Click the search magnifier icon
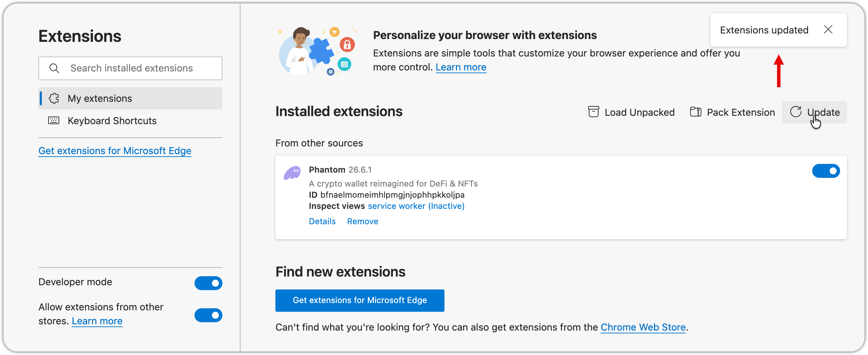This screenshot has width=868, height=355. (x=54, y=68)
